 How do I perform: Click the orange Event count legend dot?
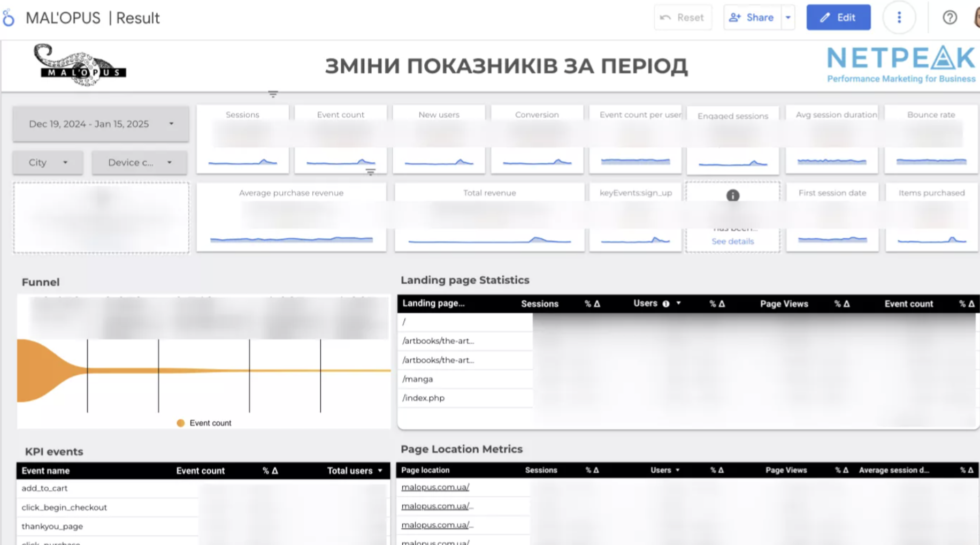pos(181,423)
